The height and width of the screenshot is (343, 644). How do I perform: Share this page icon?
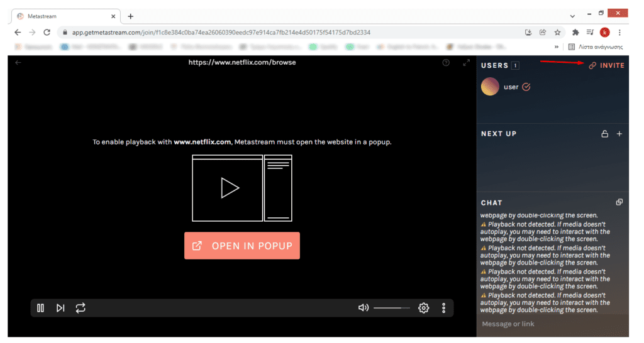coord(543,33)
